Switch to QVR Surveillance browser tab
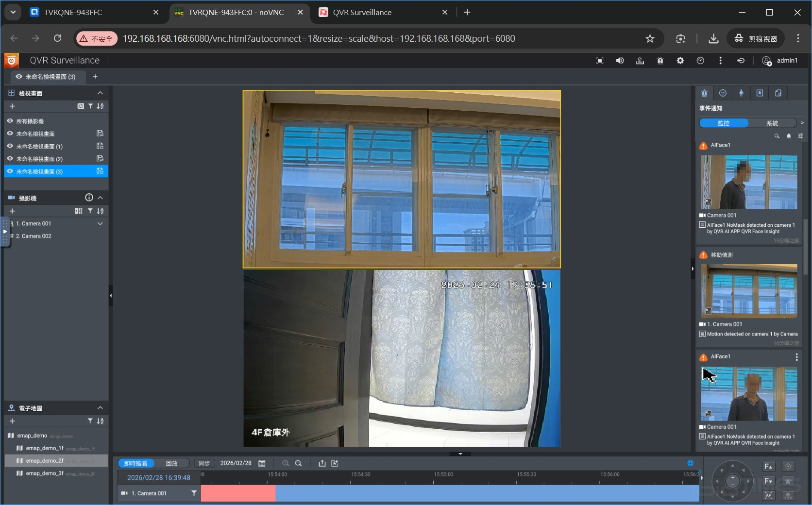Image resolution: width=812 pixels, height=505 pixels. 362,13
